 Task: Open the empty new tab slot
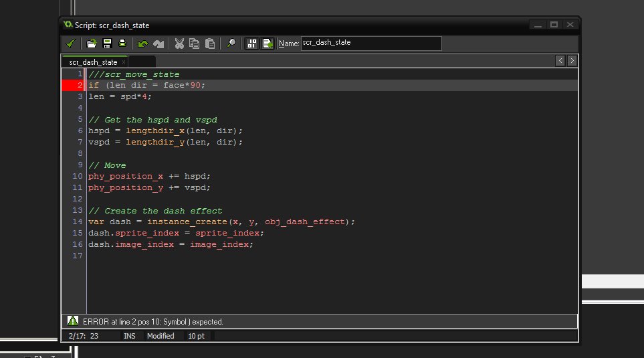pyautogui.click(x=142, y=62)
